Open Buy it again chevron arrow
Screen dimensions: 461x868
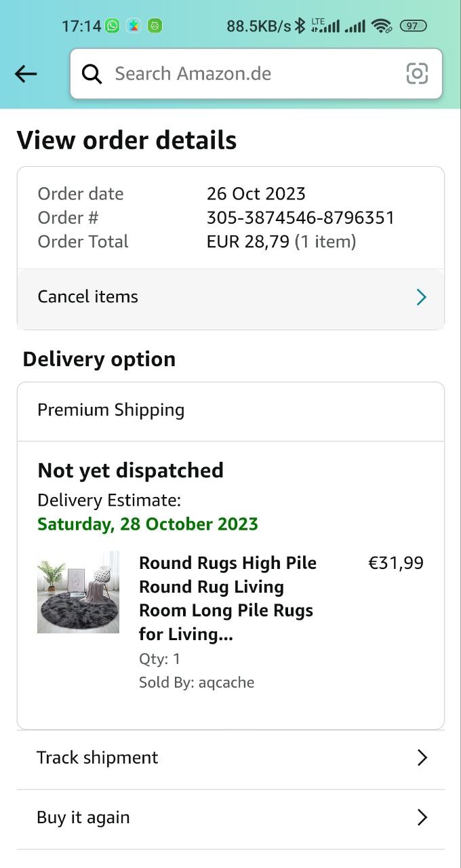[x=422, y=818]
